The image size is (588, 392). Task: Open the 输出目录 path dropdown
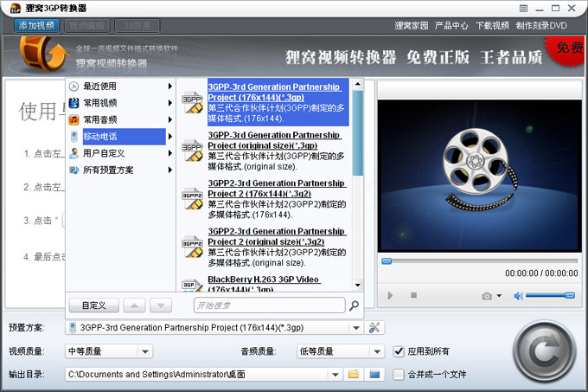pos(336,375)
